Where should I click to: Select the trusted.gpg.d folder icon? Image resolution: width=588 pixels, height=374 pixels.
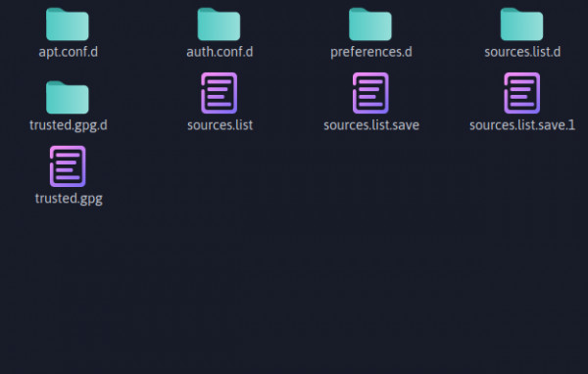[68, 97]
